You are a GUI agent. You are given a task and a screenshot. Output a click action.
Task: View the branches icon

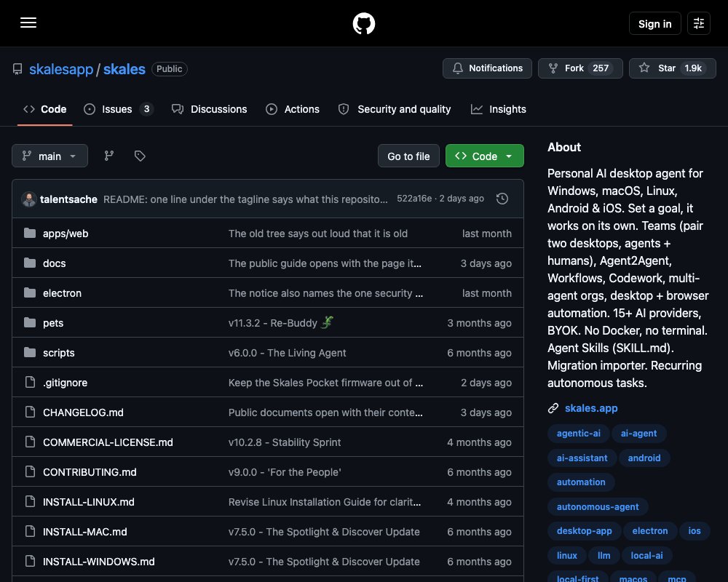109,156
